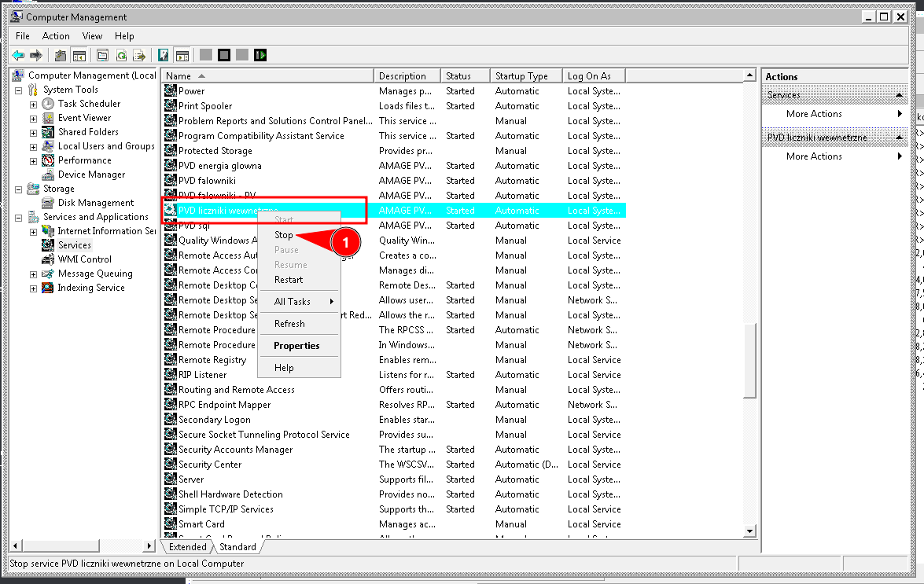Click the Print Spooler service gear icon

click(171, 106)
